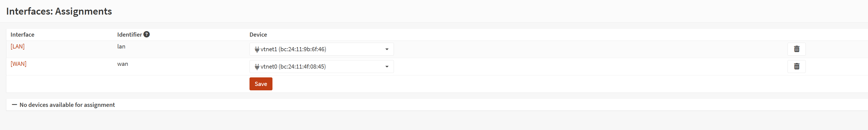868x130 pixels.
Task: Click the Interface column header
Action: click(22, 35)
